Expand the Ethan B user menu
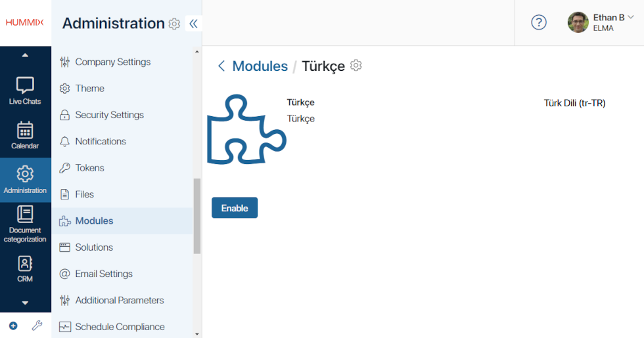Viewport: 644px width, 338px height. click(631, 17)
